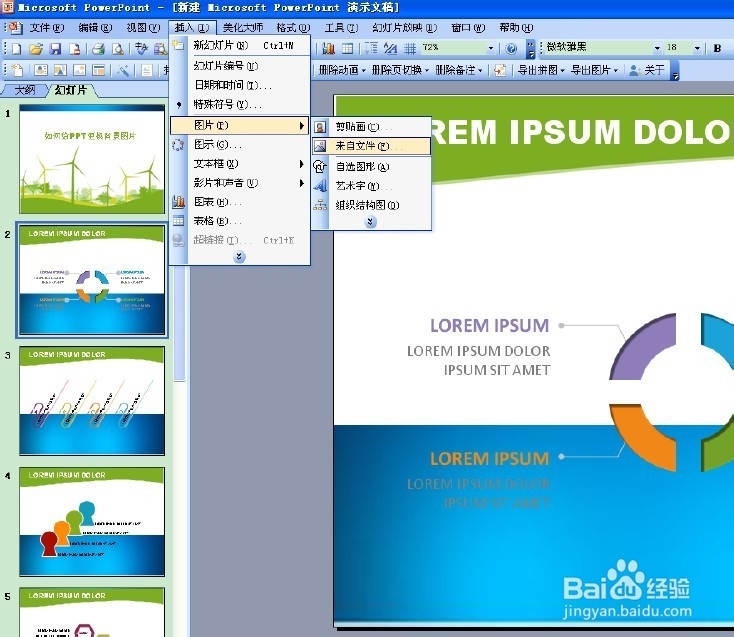Expand the 图片 submenu with bottom chevron
The width and height of the screenshot is (734, 637).
(370, 221)
